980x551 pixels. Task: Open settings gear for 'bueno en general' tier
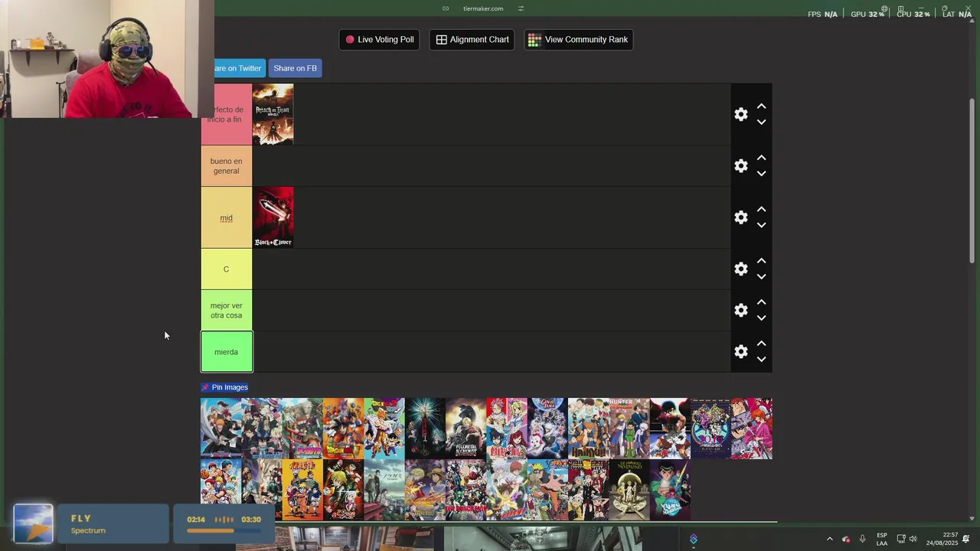tap(740, 166)
